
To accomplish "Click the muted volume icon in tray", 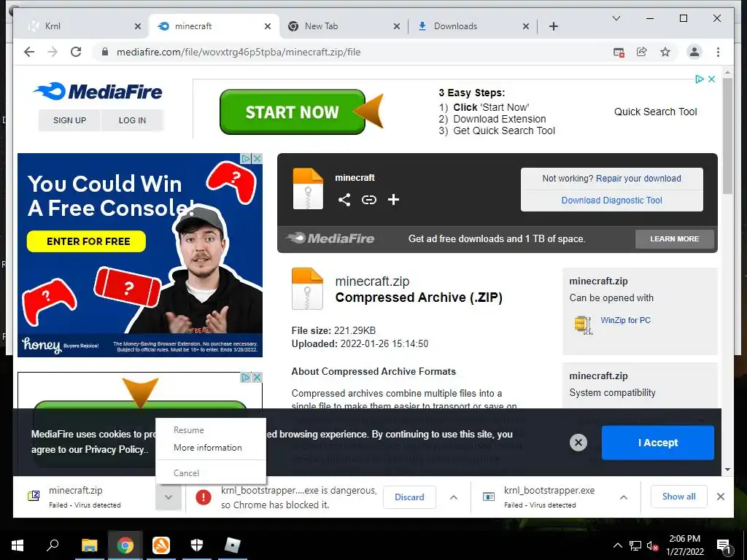I will 653,545.
